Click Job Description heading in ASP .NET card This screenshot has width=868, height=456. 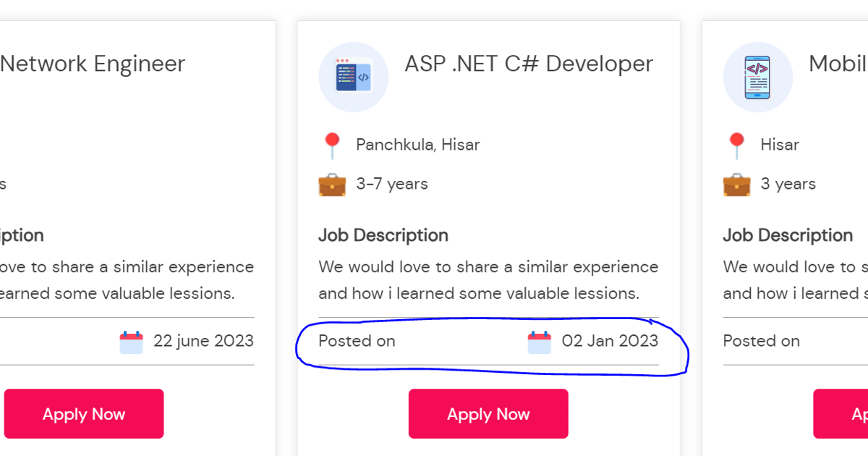(x=383, y=235)
